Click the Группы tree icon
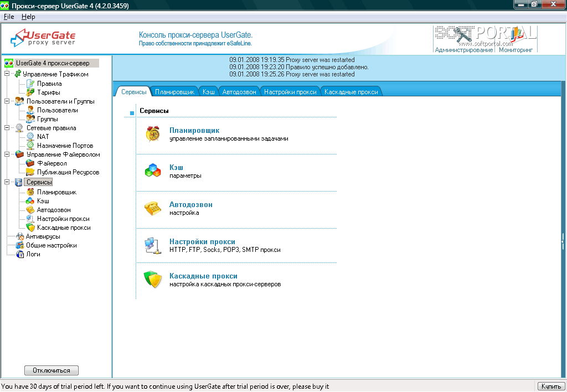 30,119
